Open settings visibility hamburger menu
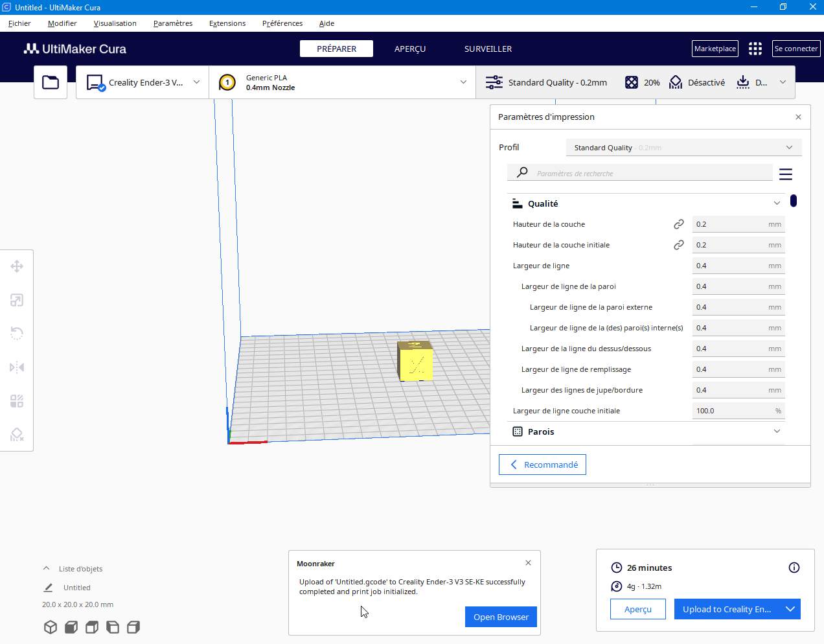 click(x=786, y=174)
